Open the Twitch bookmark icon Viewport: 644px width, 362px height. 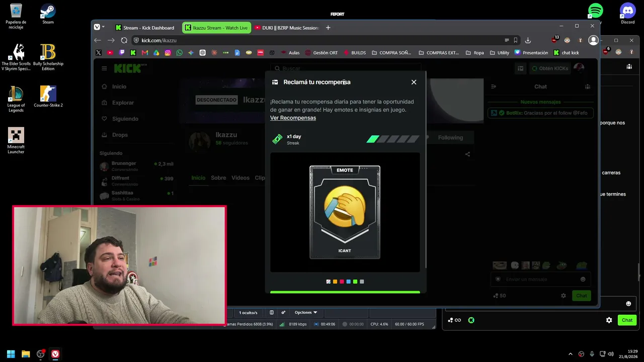tap(122, 53)
